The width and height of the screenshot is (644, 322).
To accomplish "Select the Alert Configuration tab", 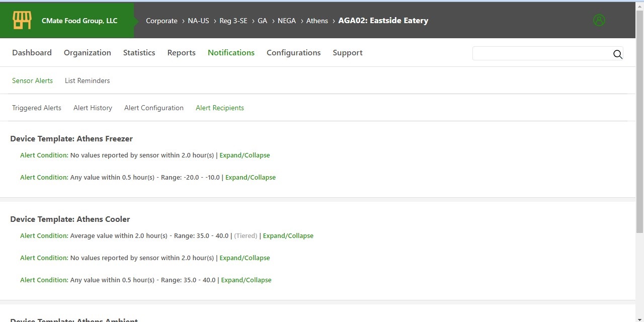I will pos(153,108).
